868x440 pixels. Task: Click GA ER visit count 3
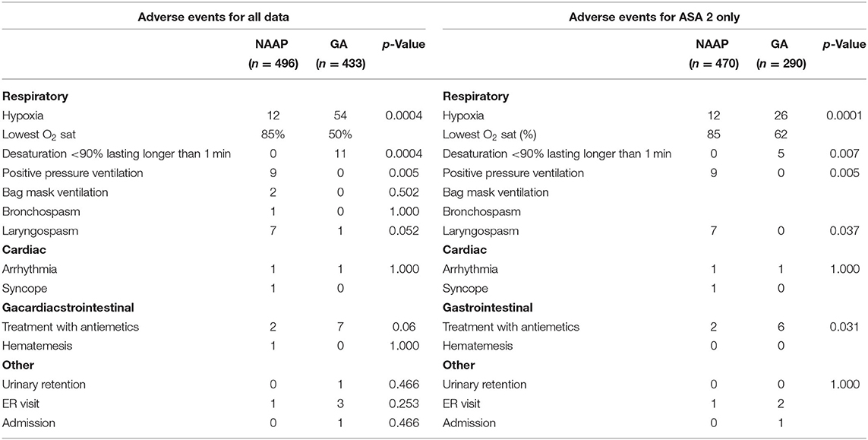coord(340,404)
